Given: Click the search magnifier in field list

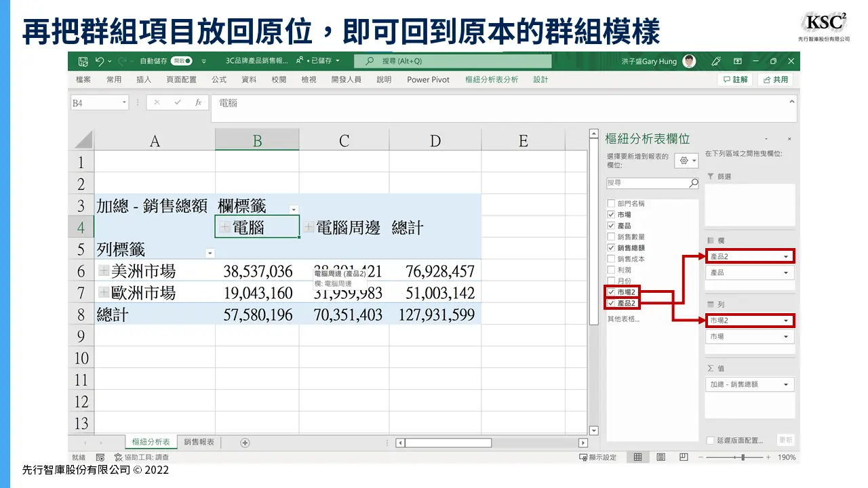Looking at the screenshot, I should click(693, 183).
